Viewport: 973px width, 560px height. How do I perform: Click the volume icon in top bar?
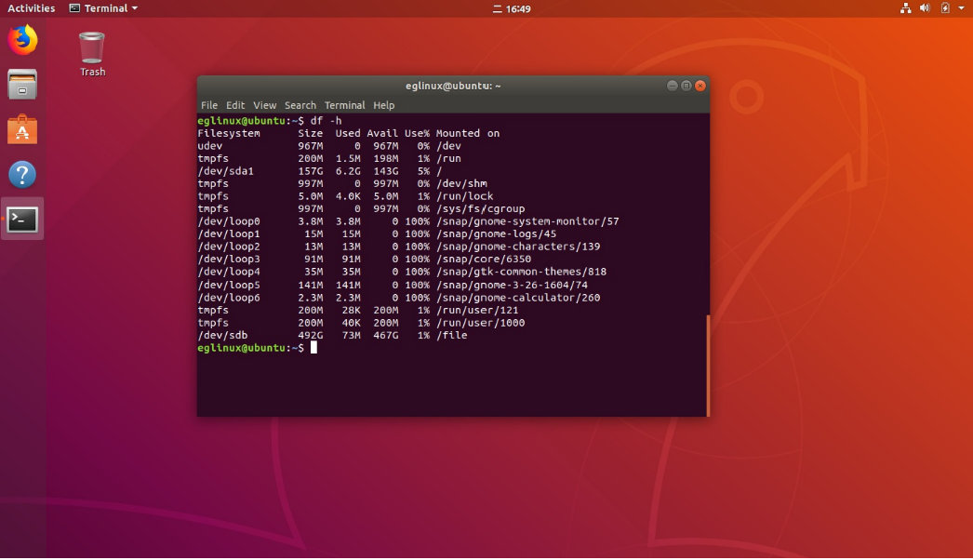[926, 8]
